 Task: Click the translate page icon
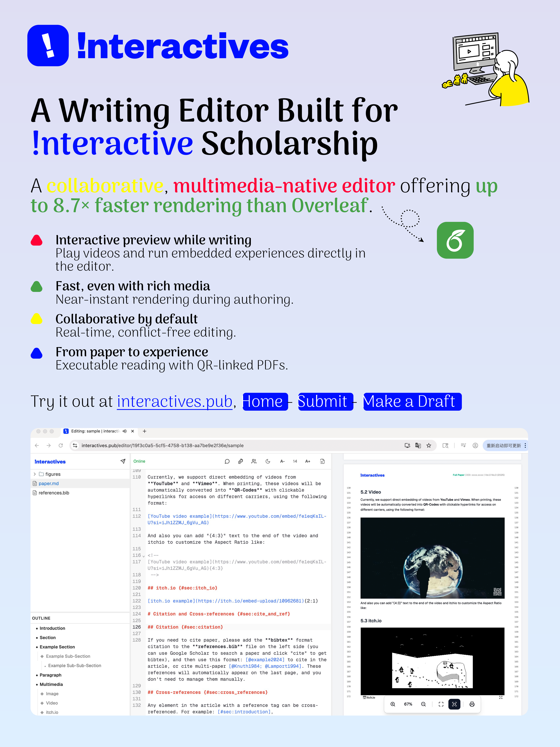coord(418,445)
